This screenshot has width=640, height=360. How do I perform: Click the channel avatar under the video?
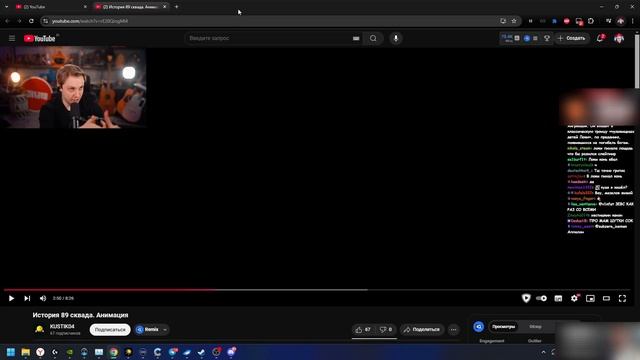pos(39,329)
